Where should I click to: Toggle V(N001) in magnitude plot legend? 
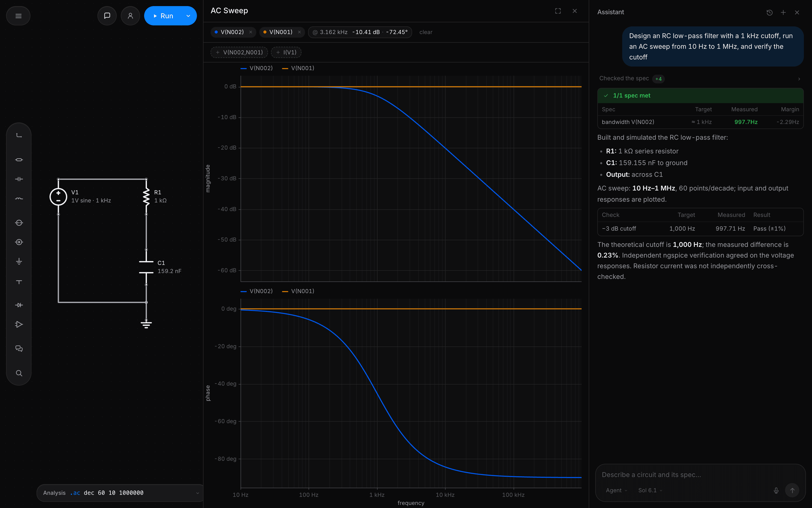(x=298, y=68)
